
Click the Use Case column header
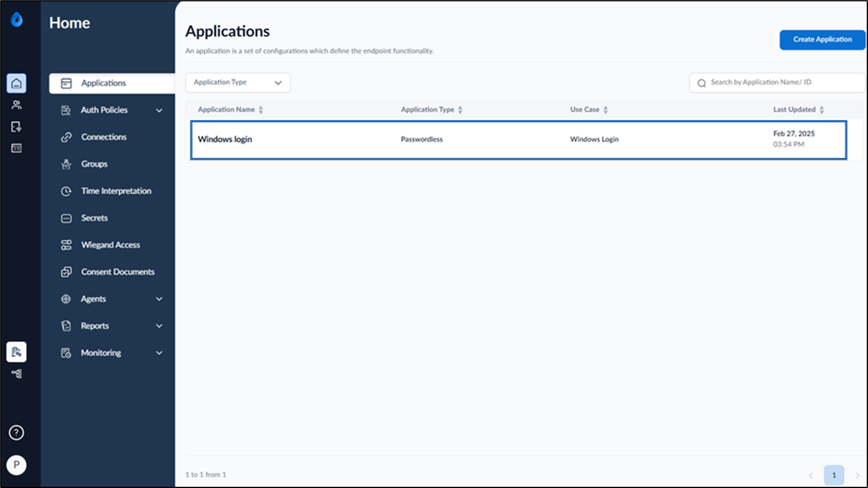pyautogui.click(x=585, y=110)
